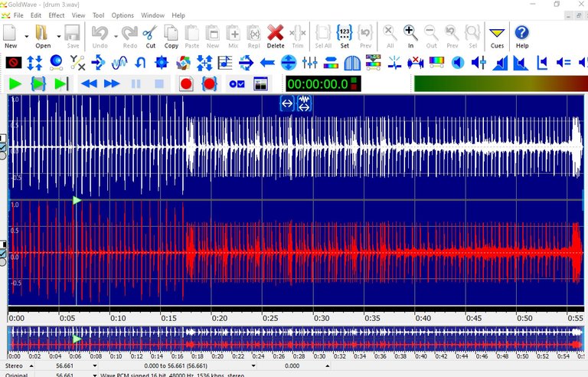
Task: Record into selection with bracketed red button
Action: pos(209,84)
